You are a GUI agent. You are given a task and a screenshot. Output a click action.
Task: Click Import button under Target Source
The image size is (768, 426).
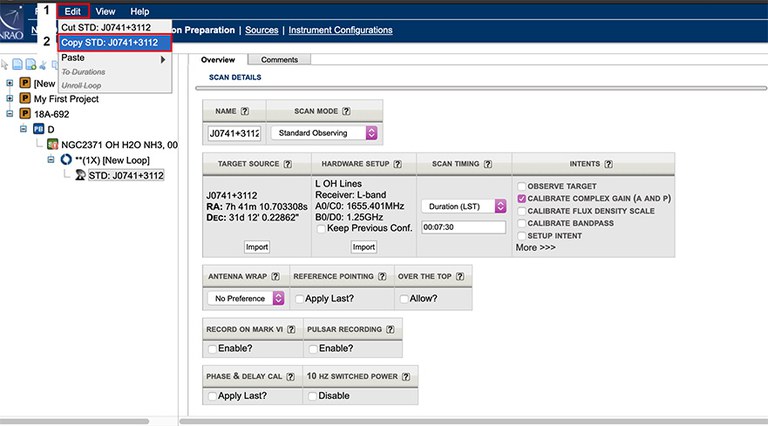(x=257, y=247)
